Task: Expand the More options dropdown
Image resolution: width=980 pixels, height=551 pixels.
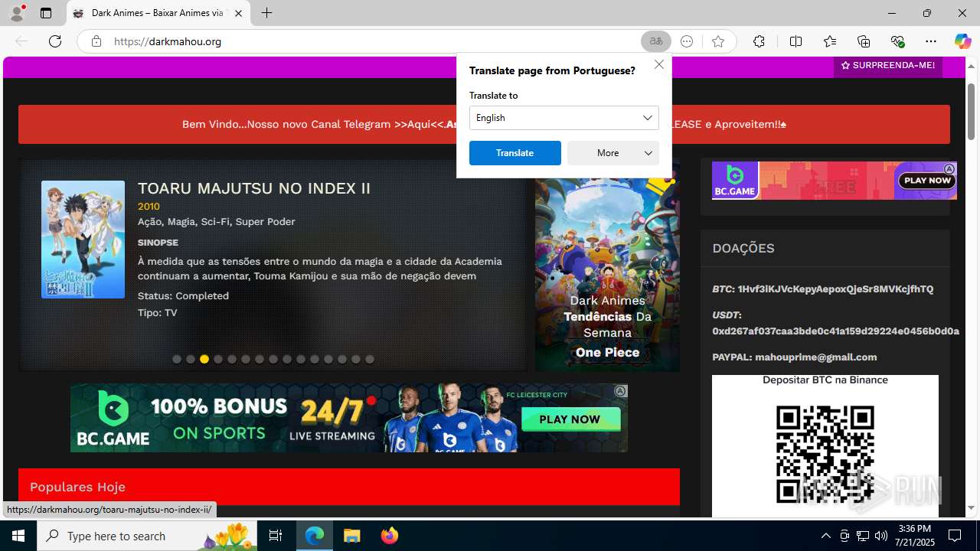Action: [x=613, y=153]
